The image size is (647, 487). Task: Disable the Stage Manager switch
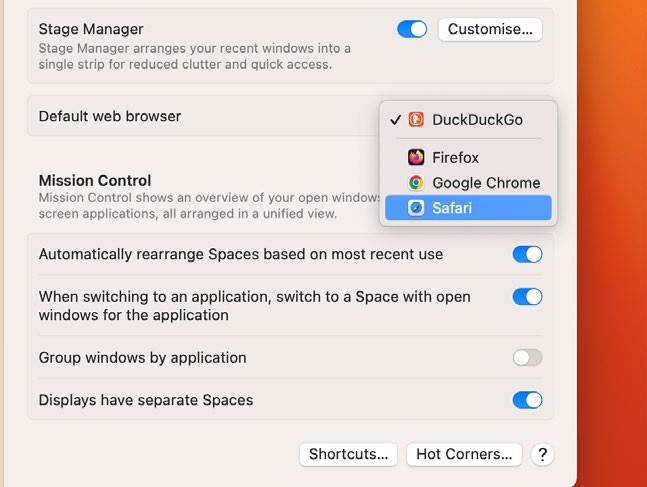coord(412,29)
